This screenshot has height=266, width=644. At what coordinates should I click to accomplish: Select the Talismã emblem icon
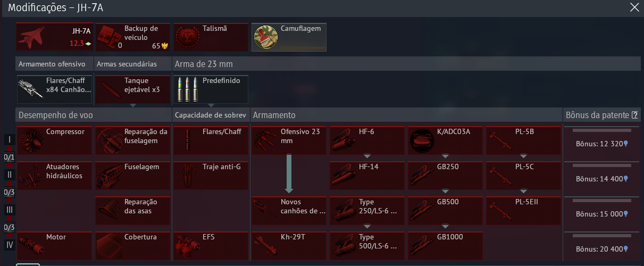187,37
